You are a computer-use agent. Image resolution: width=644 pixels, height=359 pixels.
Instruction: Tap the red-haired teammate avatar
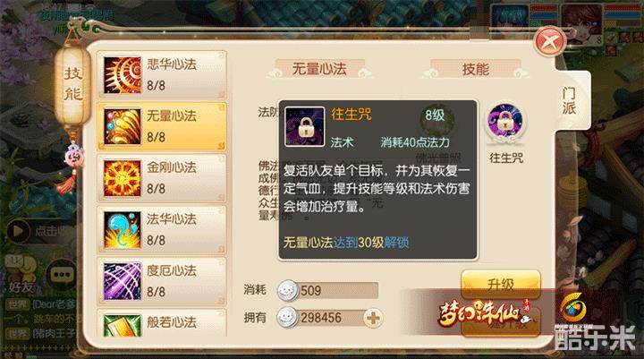[x=580, y=21]
